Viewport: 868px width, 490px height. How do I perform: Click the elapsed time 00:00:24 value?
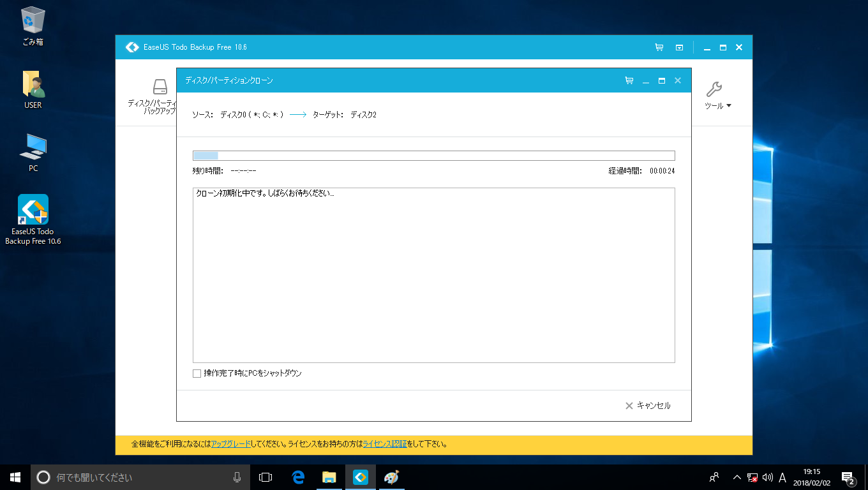(662, 171)
